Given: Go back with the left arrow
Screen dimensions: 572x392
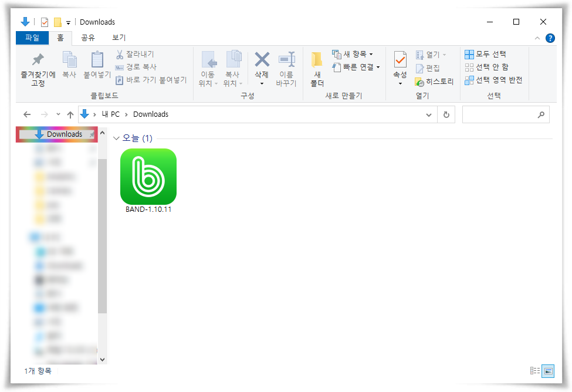Looking at the screenshot, I should (x=27, y=114).
